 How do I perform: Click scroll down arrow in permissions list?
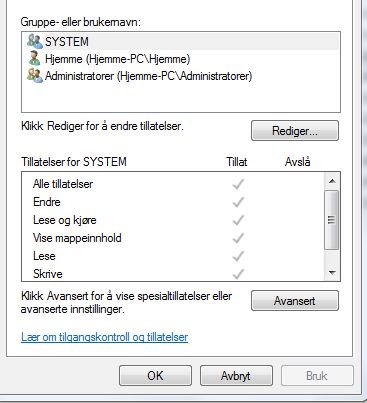pyautogui.click(x=332, y=273)
